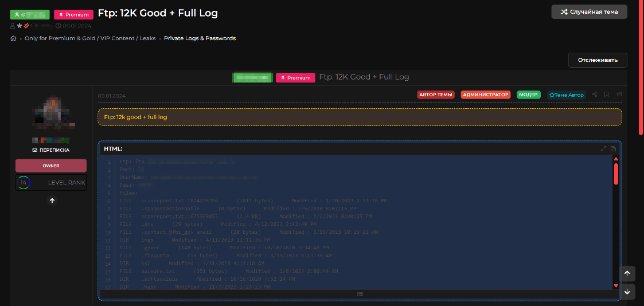
Task: Click the envelope icon beside ПЕРЕПИСКА
Action: (x=34, y=150)
